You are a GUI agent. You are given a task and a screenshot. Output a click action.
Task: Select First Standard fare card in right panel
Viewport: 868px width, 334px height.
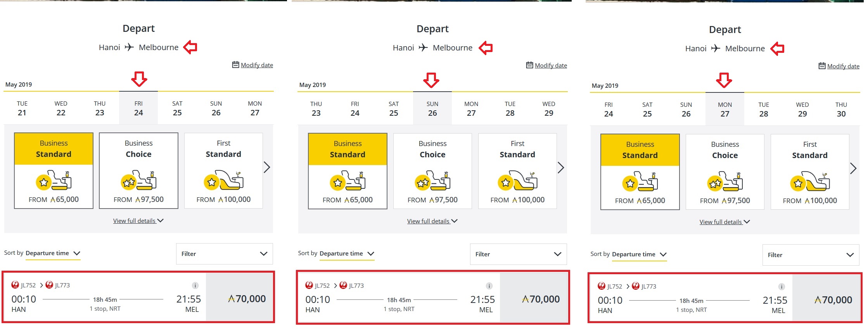click(810, 172)
